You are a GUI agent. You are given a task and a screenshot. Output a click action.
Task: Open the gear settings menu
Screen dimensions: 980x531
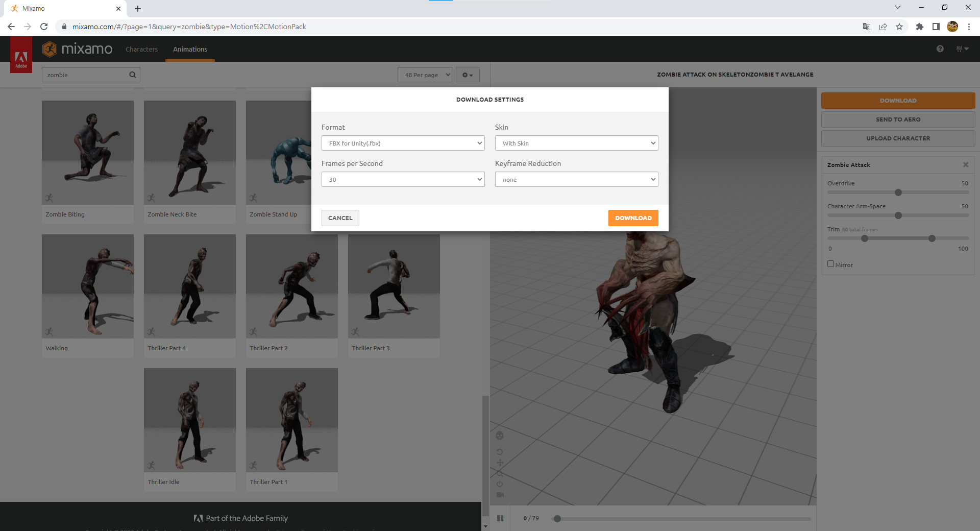coord(468,75)
